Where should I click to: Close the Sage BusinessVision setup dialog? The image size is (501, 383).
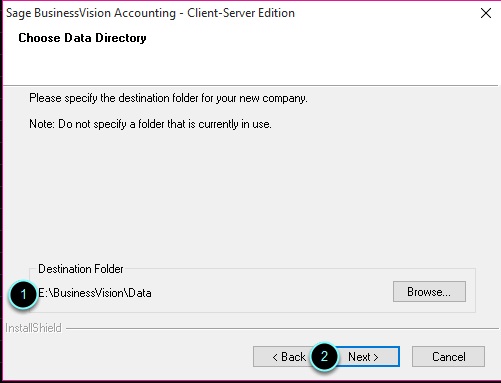tap(486, 13)
